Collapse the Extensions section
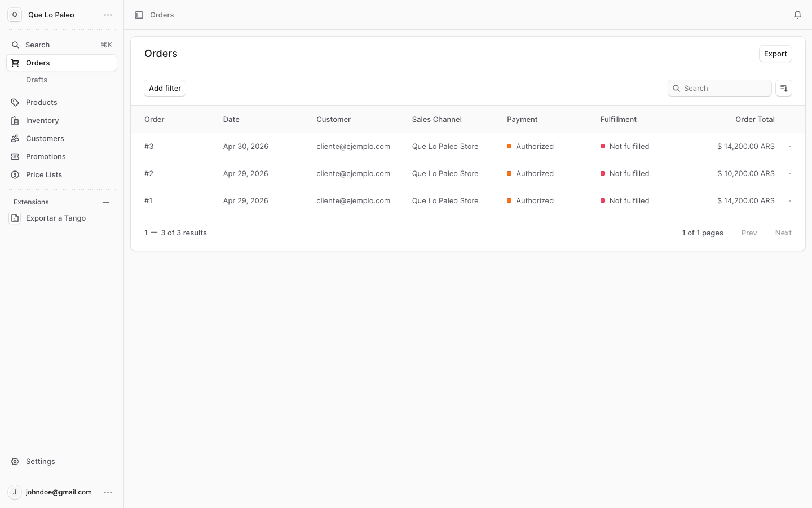This screenshot has width=812, height=508. click(x=105, y=202)
